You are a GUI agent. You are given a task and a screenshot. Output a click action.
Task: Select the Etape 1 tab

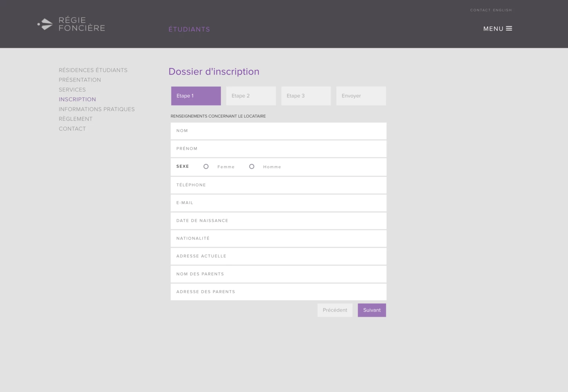[x=196, y=96]
